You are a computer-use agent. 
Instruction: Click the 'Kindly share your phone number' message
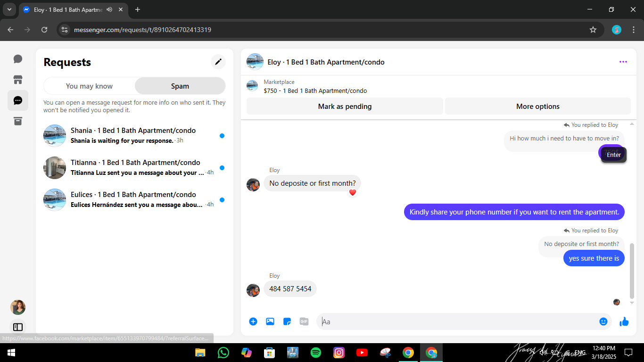[514, 212]
